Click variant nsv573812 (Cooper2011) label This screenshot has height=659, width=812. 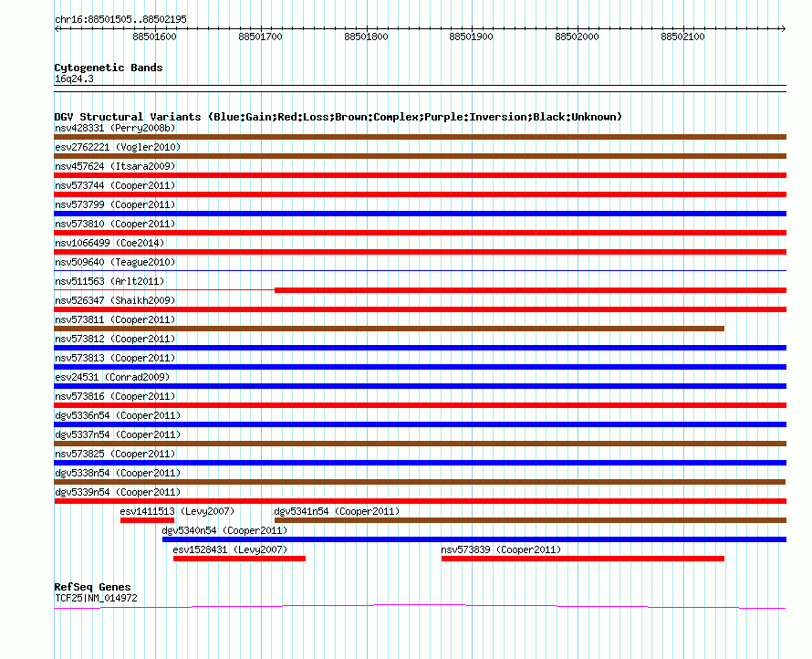point(115,339)
